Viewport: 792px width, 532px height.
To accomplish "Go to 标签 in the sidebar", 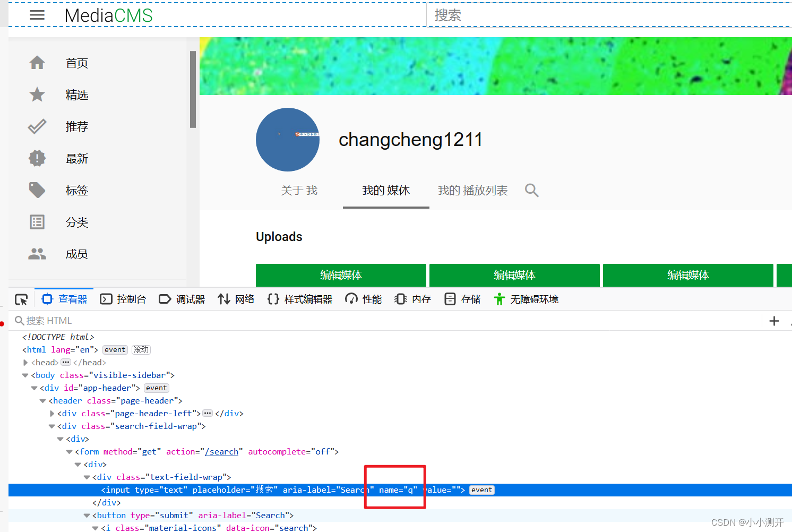I will [77, 191].
